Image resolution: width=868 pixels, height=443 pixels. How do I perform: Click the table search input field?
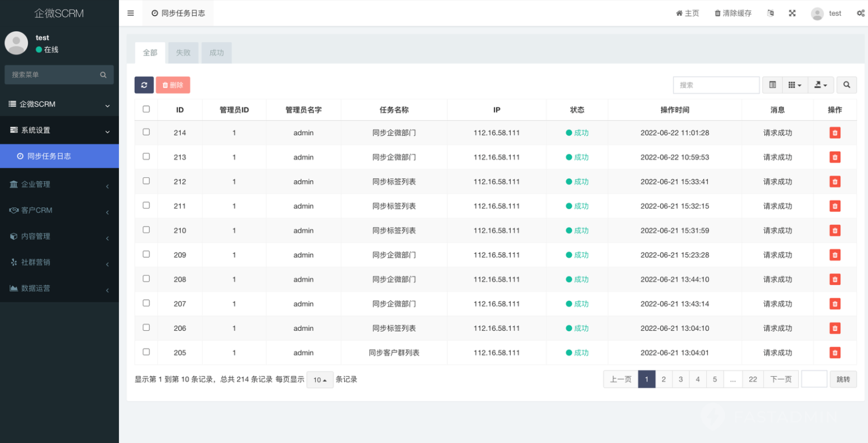coord(716,85)
